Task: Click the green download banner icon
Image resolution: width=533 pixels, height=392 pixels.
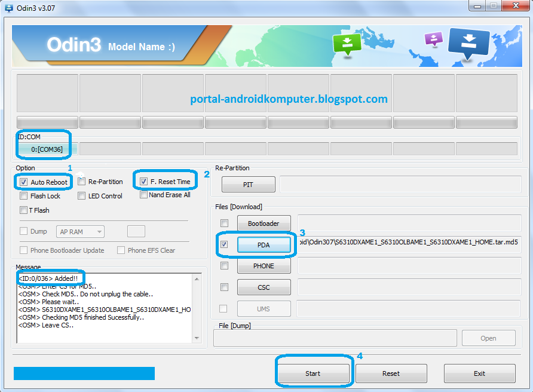Action: pos(347,44)
